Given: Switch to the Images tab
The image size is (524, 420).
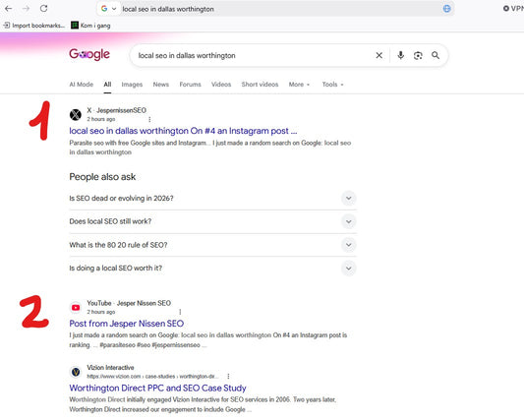Looking at the screenshot, I should click(x=132, y=85).
